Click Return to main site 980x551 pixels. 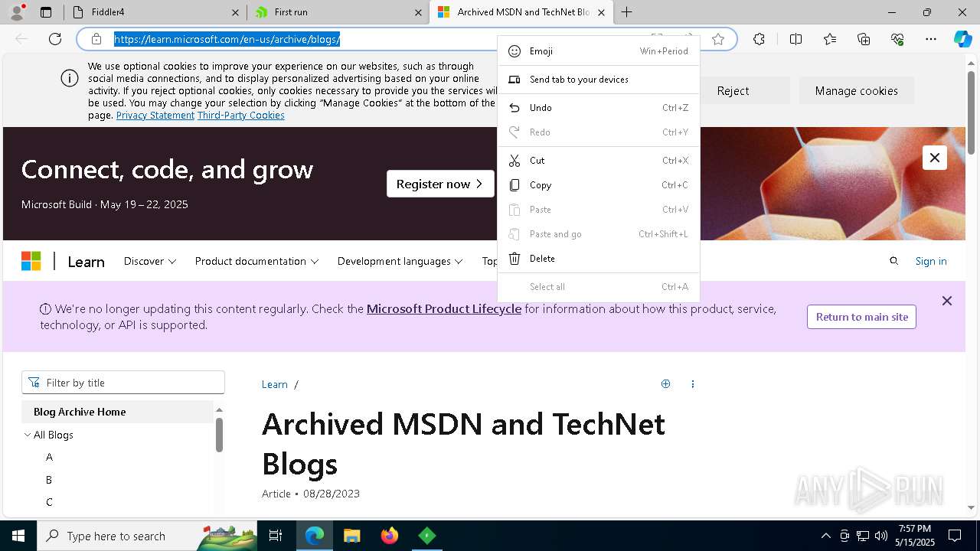coord(861,317)
